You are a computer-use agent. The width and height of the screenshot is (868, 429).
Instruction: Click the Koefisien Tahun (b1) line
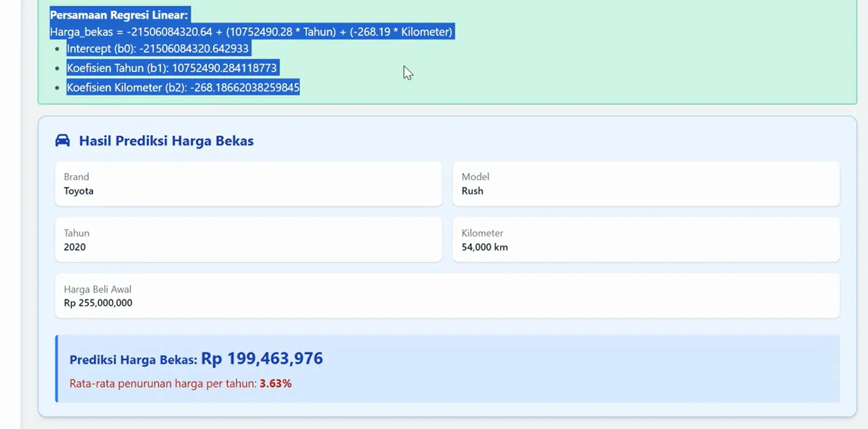click(172, 68)
